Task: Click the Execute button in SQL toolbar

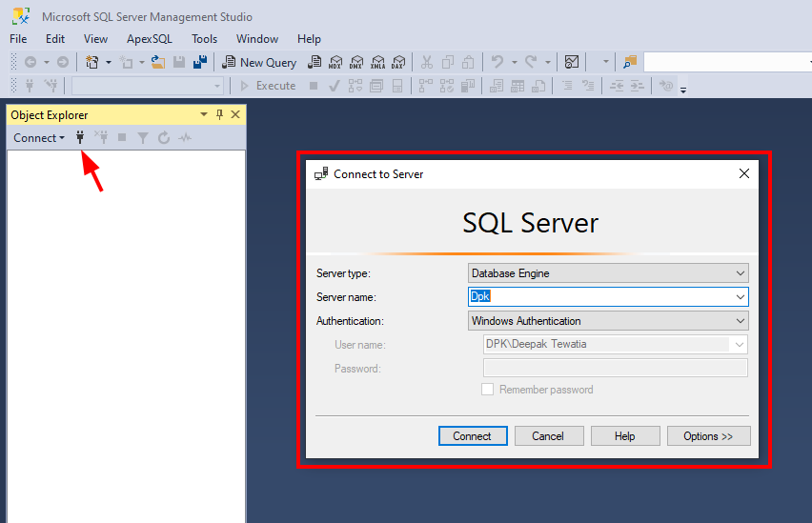Action: pos(268,86)
